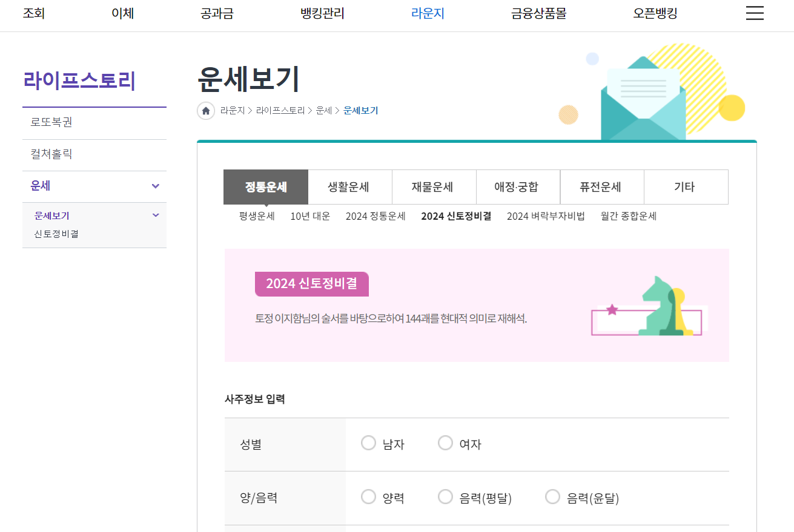Screen dimensions: 794x532
Task: Collapse the 운세 sidebar section
Action: coord(155,186)
